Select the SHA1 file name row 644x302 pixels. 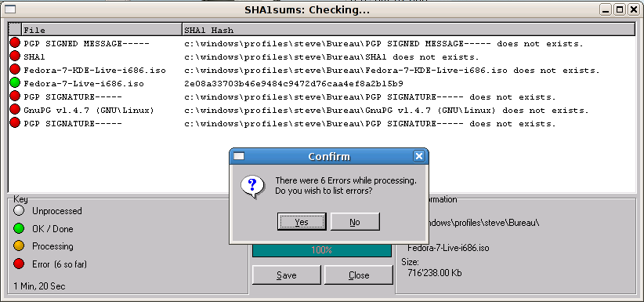(34, 57)
